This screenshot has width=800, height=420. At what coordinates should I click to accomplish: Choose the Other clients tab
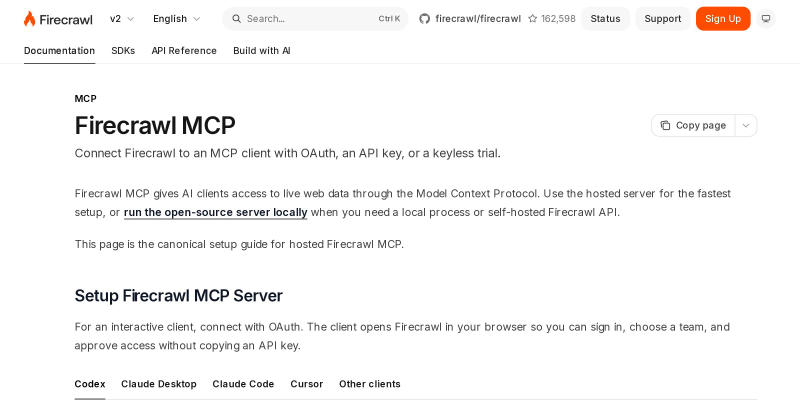370,384
